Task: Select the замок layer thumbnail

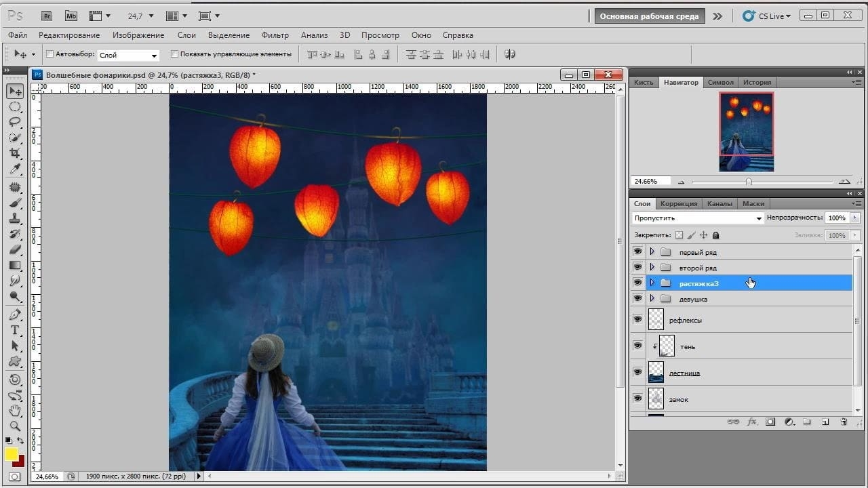Action: pyautogui.click(x=656, y=399)
